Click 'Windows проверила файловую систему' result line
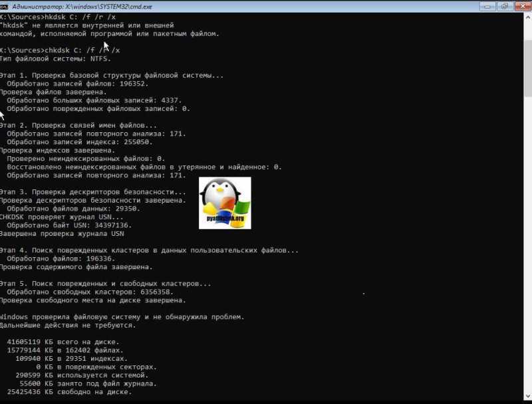 (122, 317)
